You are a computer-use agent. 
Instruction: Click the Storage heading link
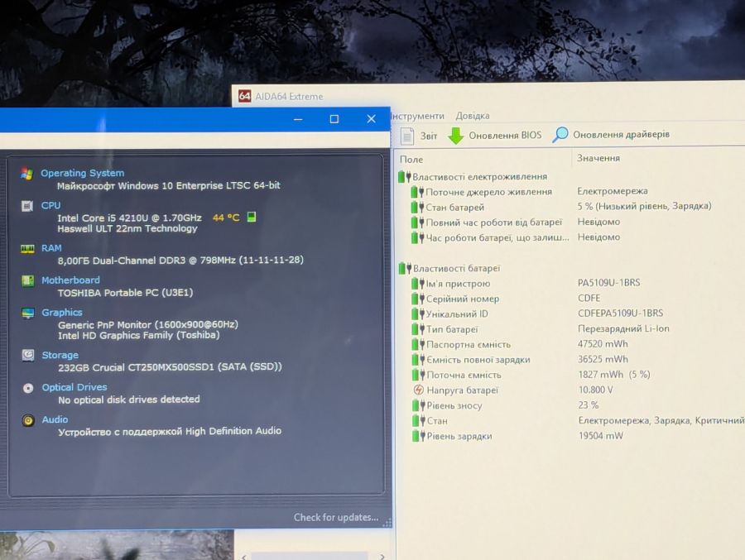pos(60,356)
